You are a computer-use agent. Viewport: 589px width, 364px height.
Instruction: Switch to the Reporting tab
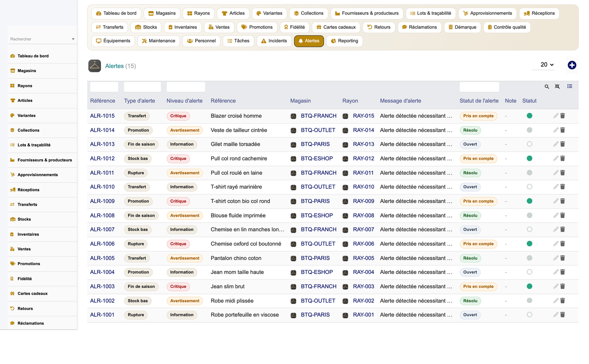(x=344, y=41)
